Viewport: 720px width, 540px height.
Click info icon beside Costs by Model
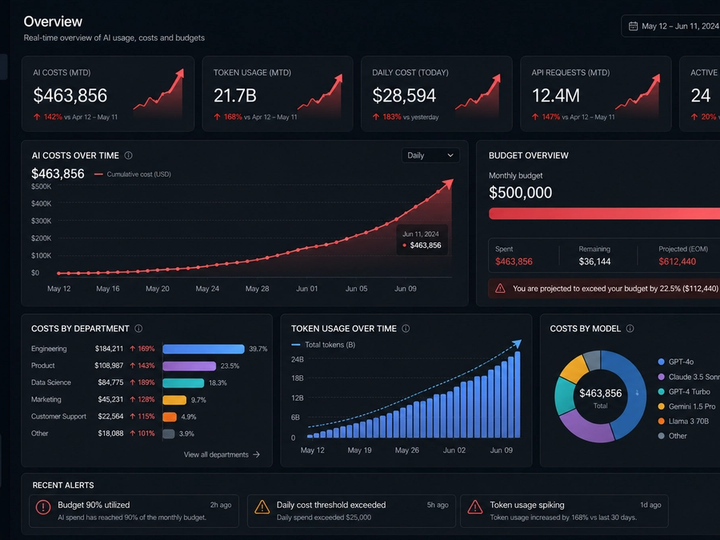click(x=630, y=328)
